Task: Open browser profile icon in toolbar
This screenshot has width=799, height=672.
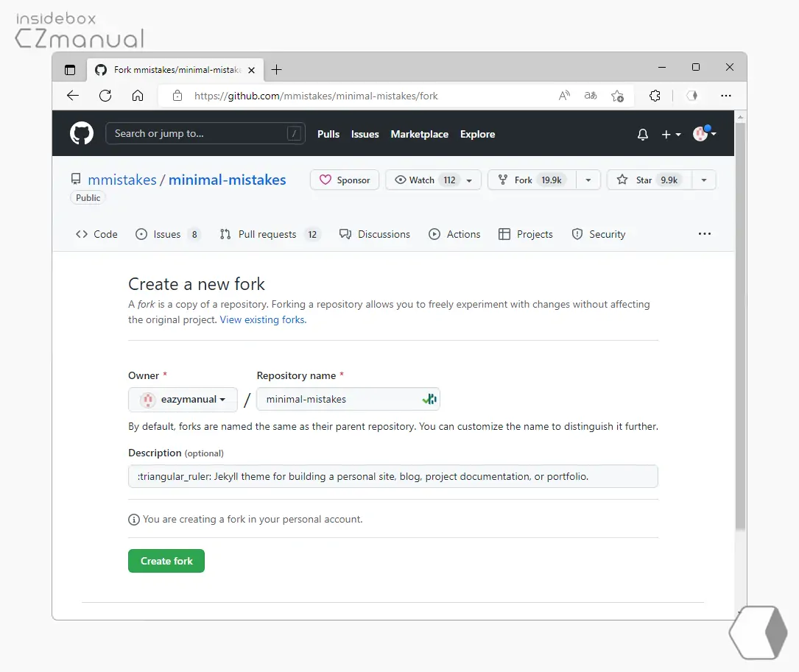Action: pos(691,96)
